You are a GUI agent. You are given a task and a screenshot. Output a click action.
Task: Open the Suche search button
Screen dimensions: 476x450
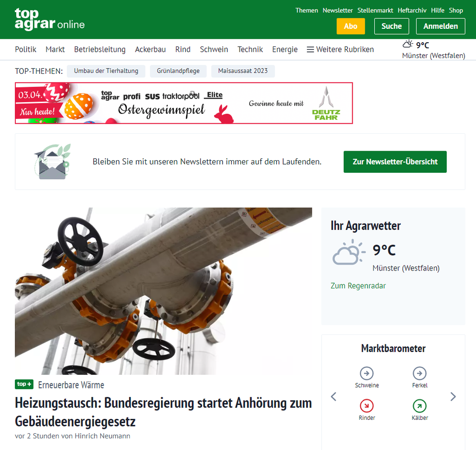(391, 26)
